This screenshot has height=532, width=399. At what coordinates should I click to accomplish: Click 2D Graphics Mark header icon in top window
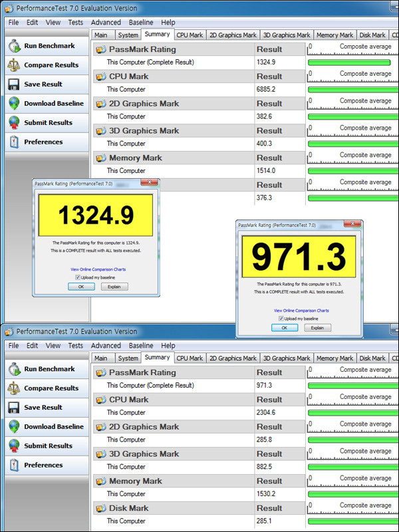101,104
